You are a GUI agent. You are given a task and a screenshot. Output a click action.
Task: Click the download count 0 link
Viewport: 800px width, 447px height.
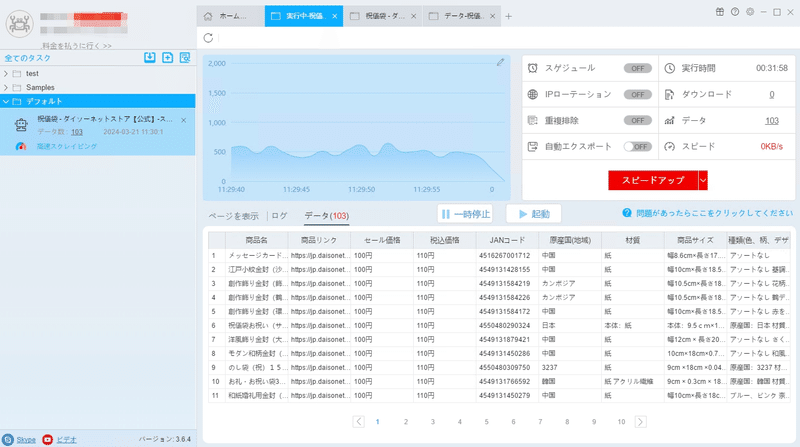click(x=771, y=94)
